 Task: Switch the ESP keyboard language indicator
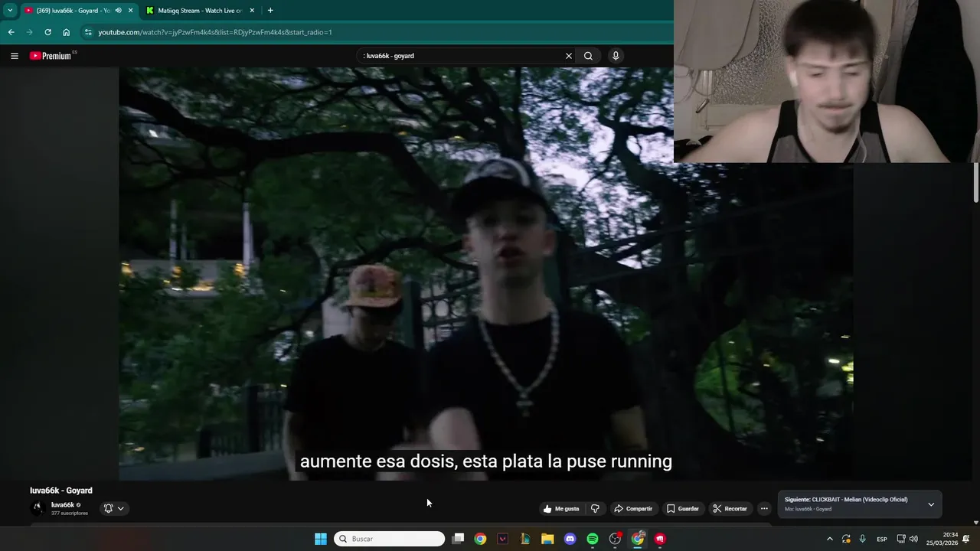pyautogui.click(x=882, y=539)
